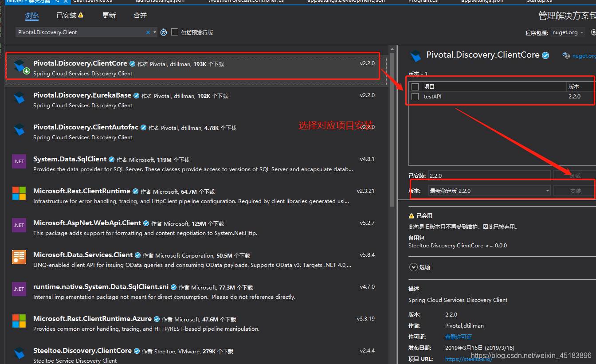The image size is (596, 364).
Task: Click the .NET icon of System.Data.SqlClient
Action: (19, 161)
